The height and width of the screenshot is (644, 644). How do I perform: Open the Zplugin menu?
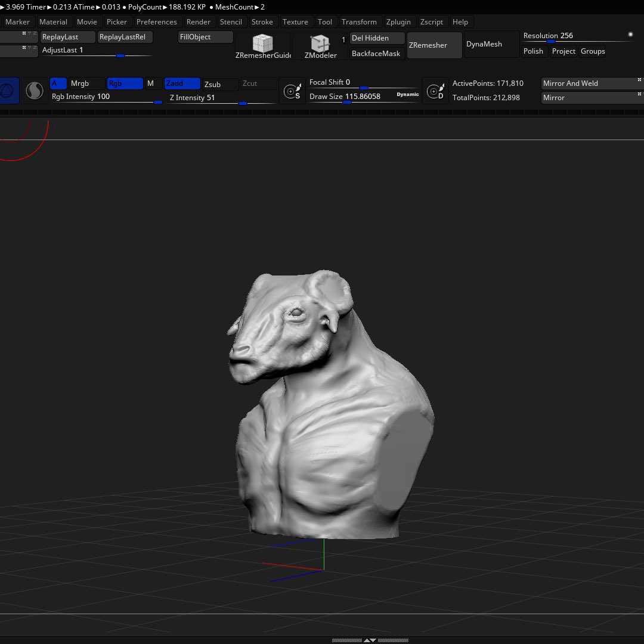point(398,22)
